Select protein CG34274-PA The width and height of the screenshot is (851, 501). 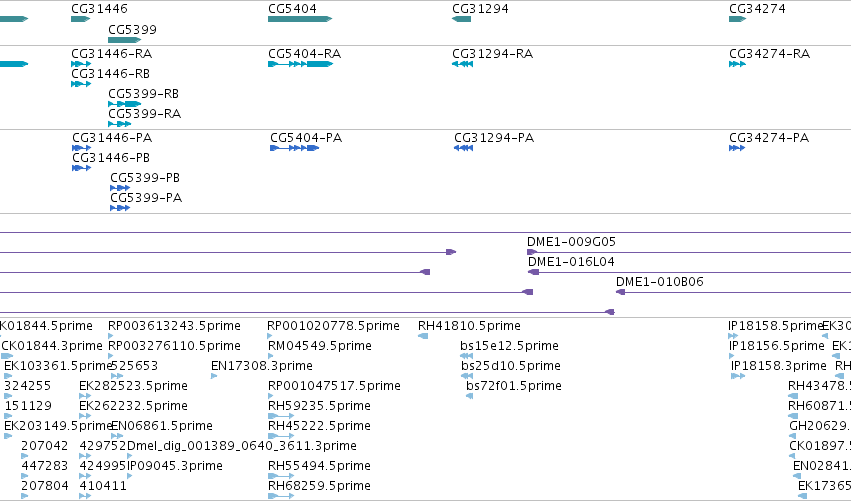(x=769, y=138)
